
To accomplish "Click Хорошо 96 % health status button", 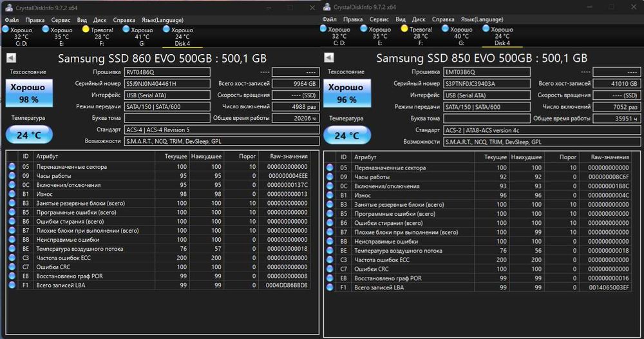I will (x=347, y=93).
